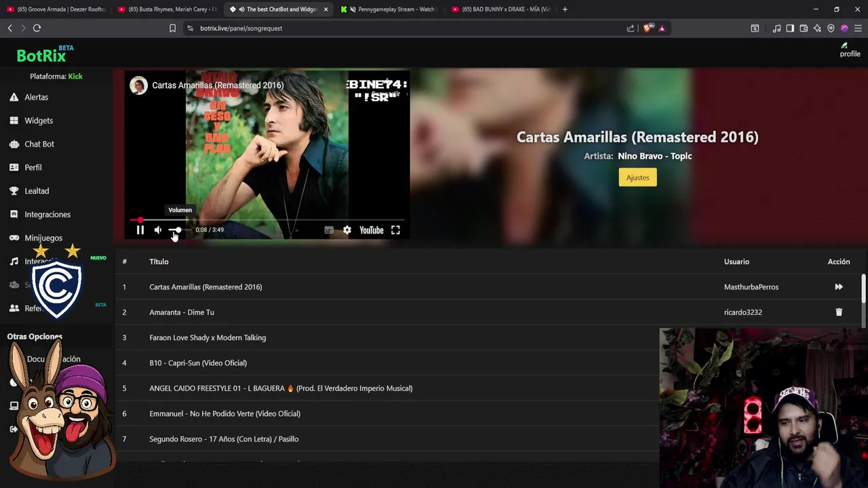Click the Usuario column header
The image size is (868, 488).
pos(736,262)
